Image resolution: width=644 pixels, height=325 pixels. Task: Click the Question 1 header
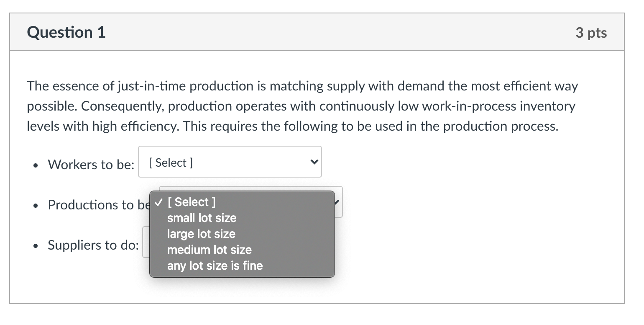pos(66,32)
